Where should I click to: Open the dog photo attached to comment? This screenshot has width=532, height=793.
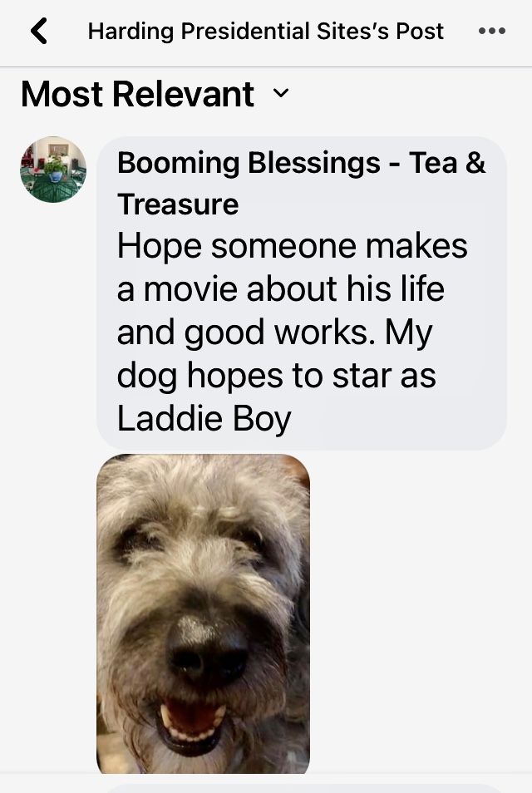coord(204,613)
